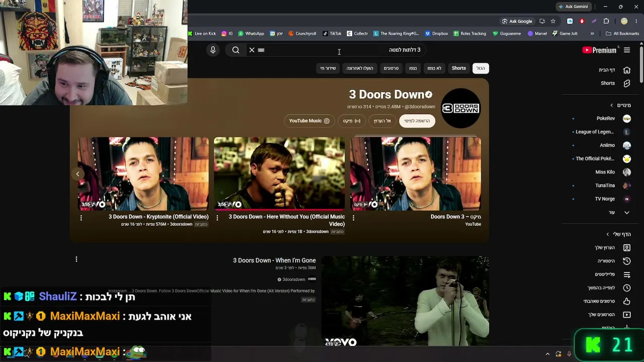Select the Live (שידור חי) filter chip
This screenshot has height=362, width=644.
328,68
